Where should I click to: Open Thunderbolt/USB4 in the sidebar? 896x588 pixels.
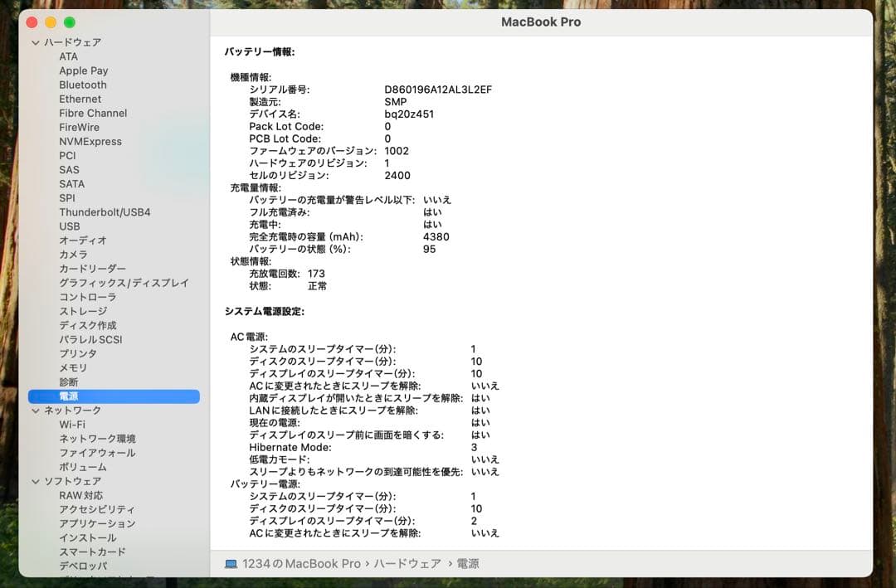105,212
